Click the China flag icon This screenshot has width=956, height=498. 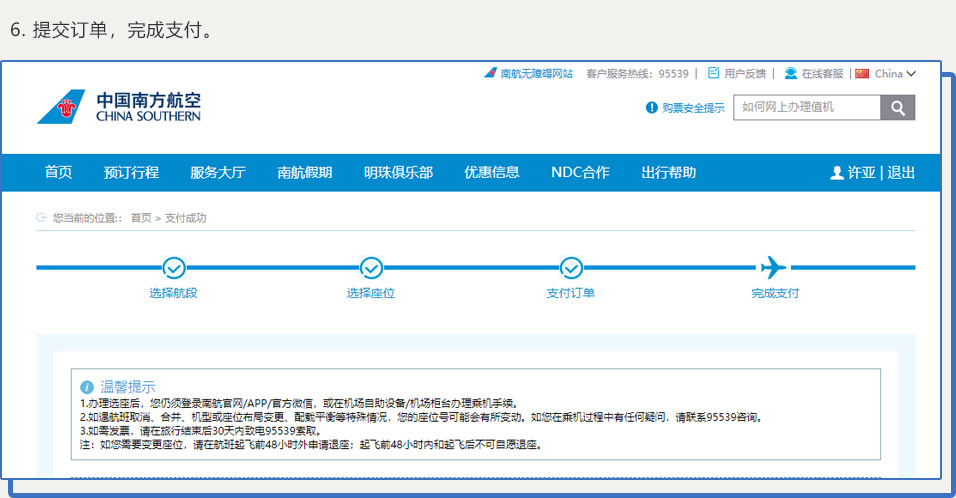pos(862,73)
